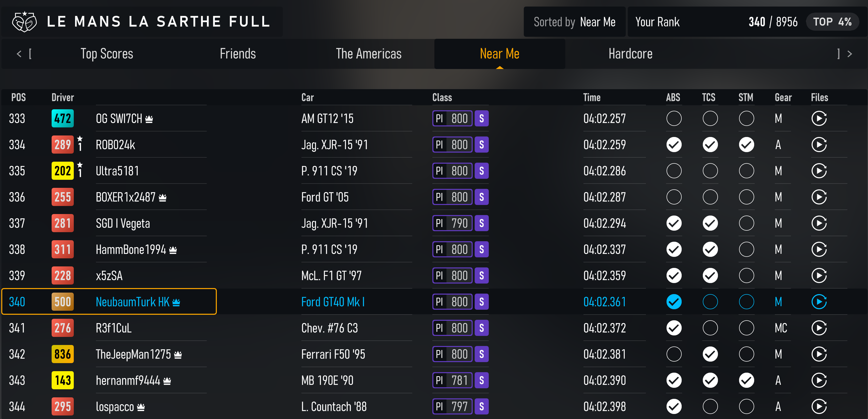This screenshot has height=419, width=868.
Task: Open the replay for TheJeepMan1275
Action: 819,354
